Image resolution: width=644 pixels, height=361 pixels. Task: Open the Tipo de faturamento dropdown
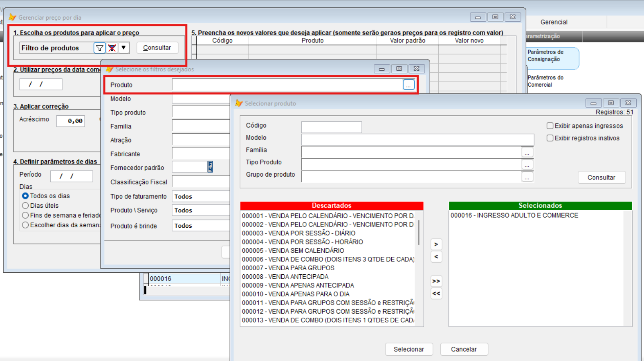tap(200, 197)
